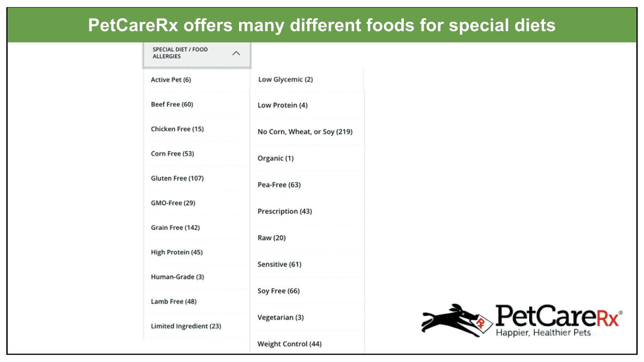The height and width of the screenshot is (362, 644).
Task: Filter by No Corn, Wheat, or Soy
Action: (x=305, y=132)
